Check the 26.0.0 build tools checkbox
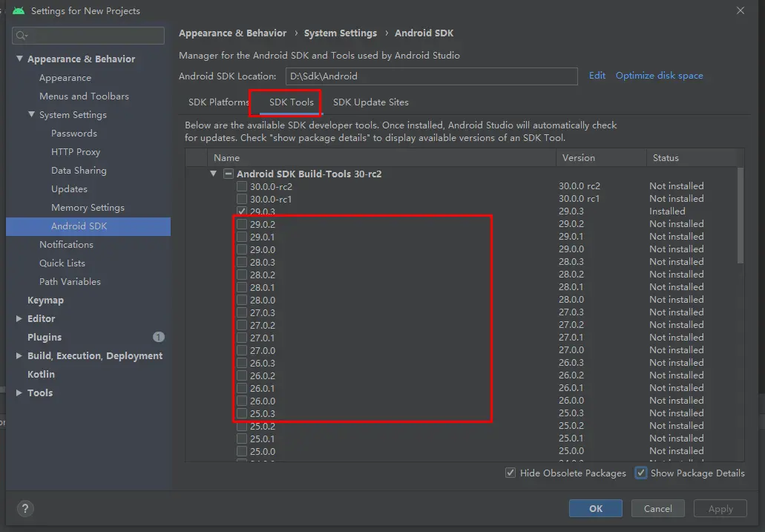The height and width of the screenshot is (532, 765). 242,401
